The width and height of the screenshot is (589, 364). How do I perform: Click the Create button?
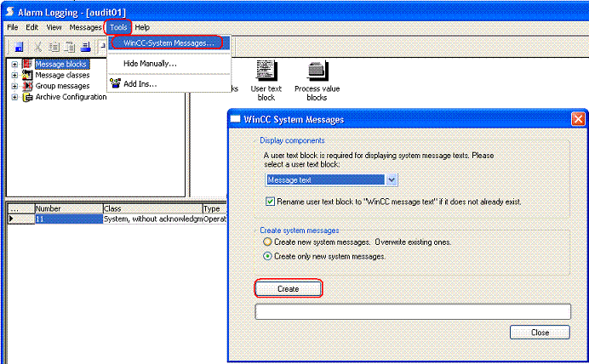pos(288,288)
